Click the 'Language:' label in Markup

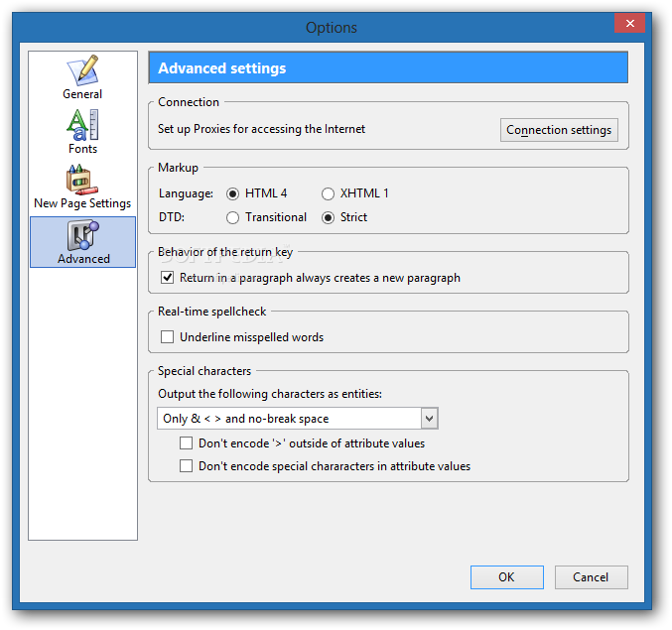click(x=186, y=193)
